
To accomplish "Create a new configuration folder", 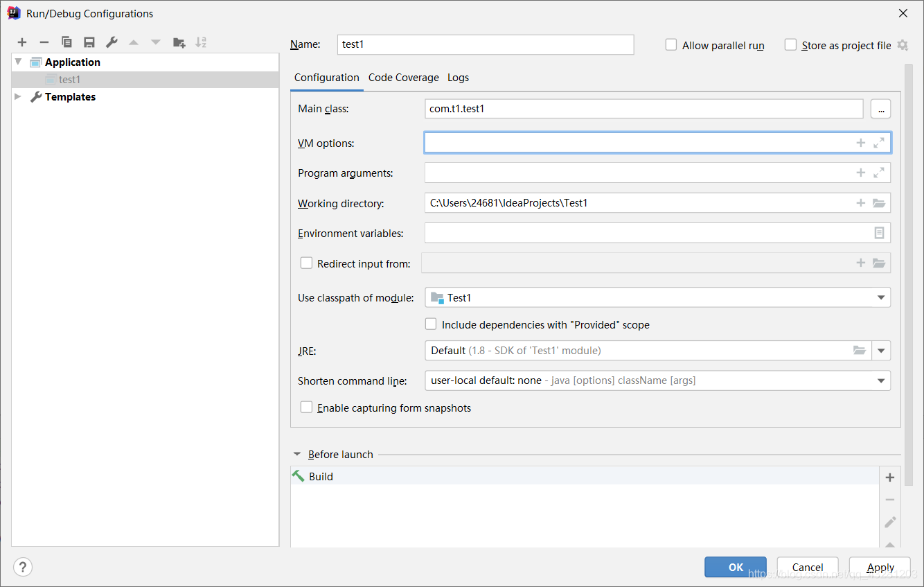I will [x=179, y=42].
